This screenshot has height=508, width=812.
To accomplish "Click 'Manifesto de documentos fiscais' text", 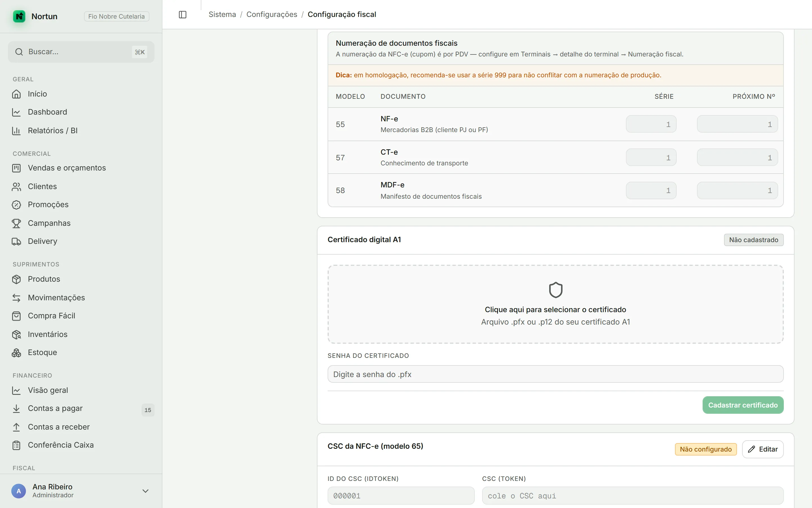I will [431, 196].
